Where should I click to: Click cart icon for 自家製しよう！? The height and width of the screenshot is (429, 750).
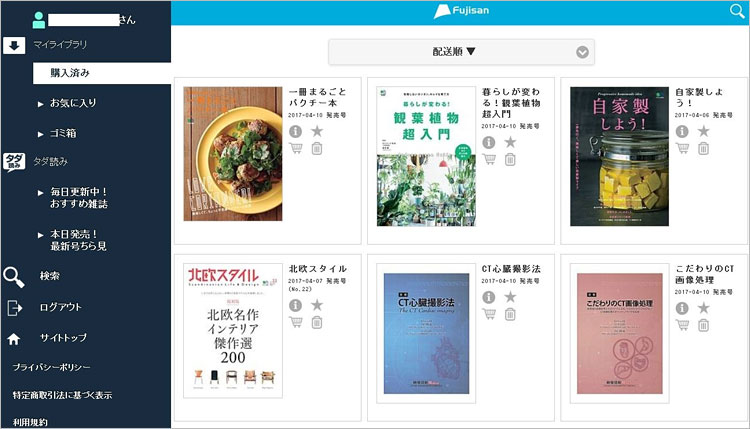click(x=683, y=149)
